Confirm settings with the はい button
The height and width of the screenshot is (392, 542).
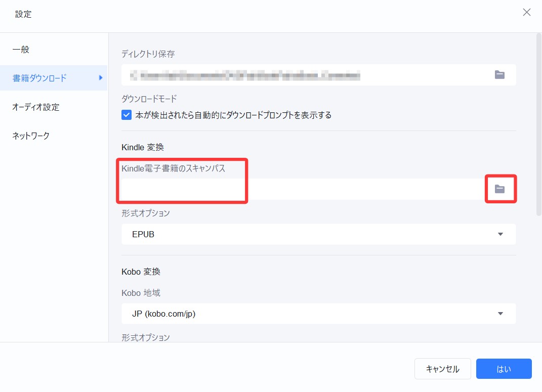click(x=504, y=369)
